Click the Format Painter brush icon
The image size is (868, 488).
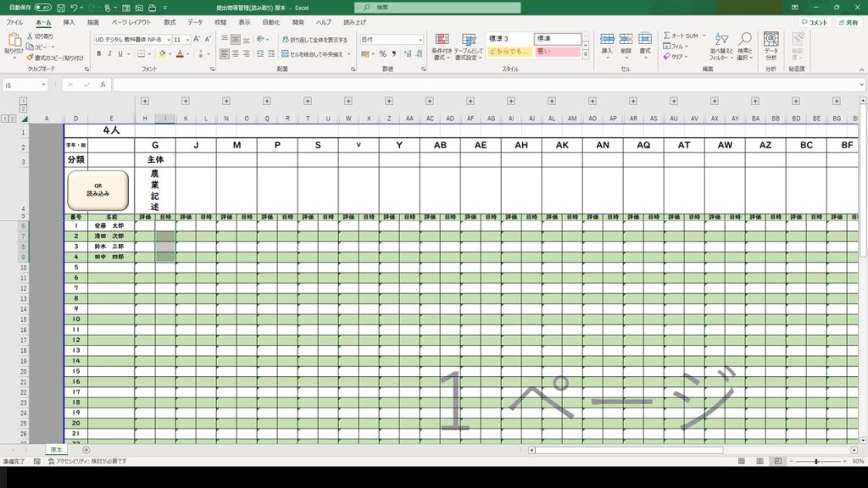point(30,58)
